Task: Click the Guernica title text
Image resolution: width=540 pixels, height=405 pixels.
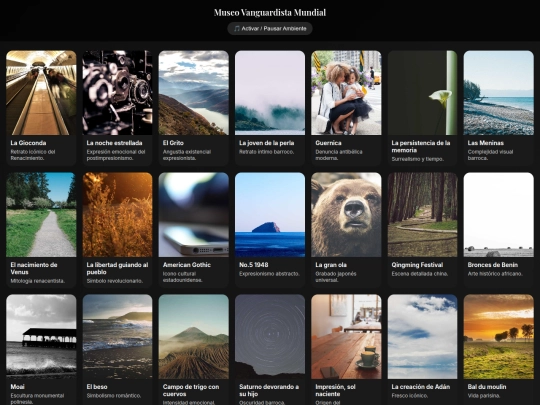Action: click(x=328, y=143)
